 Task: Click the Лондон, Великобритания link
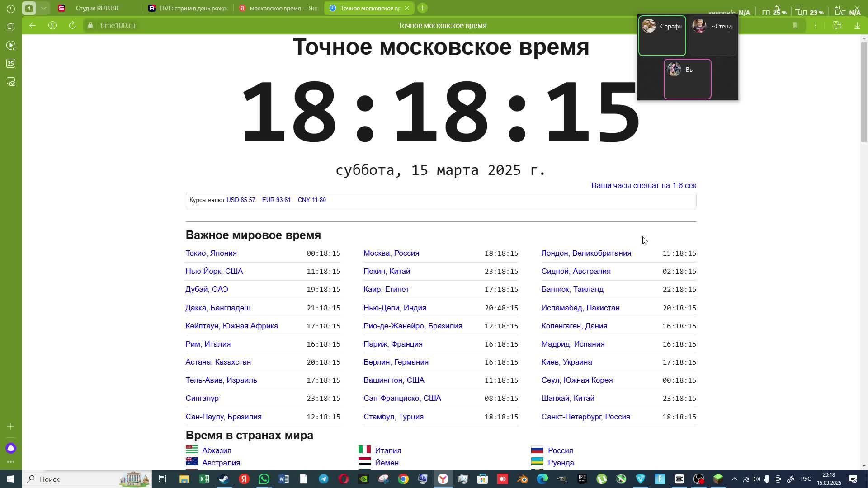click(586, 253)
